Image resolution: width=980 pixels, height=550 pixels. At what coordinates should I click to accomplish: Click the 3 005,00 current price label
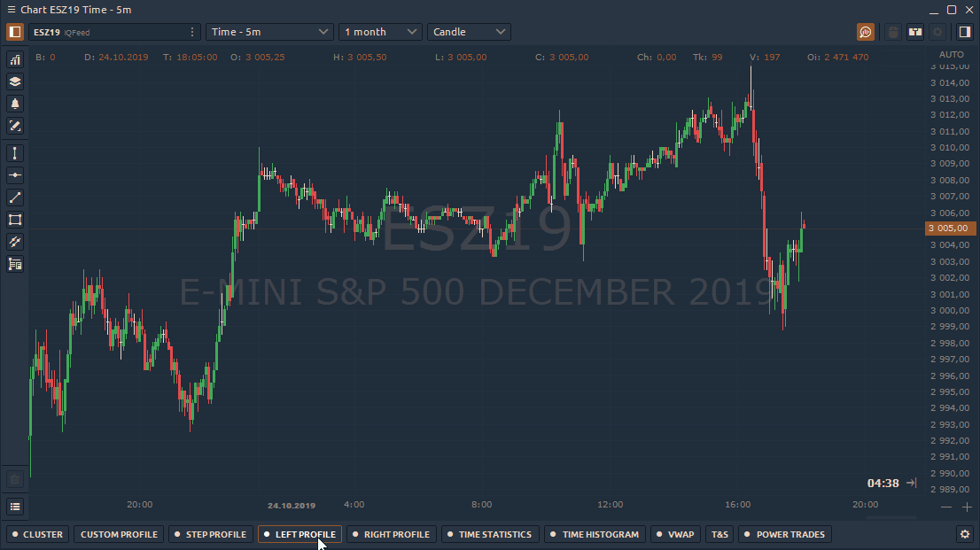point(950,229)
